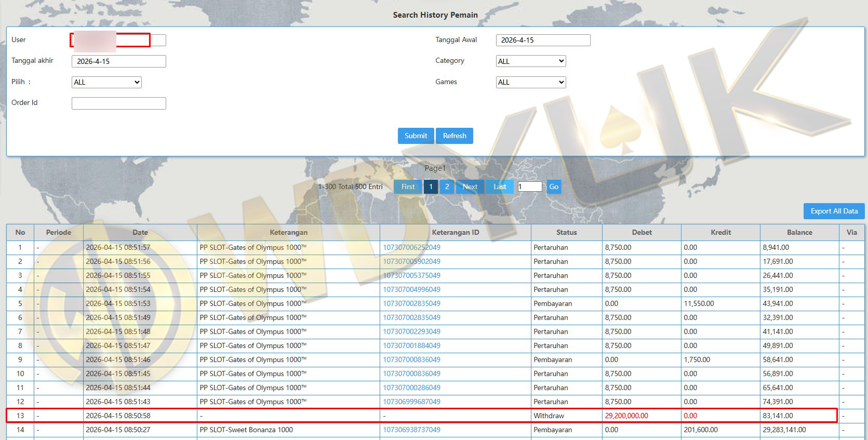This screenshot has width=868, height=440.
Task: Select page 1 in pagination
Action: [x=431, y=187]
